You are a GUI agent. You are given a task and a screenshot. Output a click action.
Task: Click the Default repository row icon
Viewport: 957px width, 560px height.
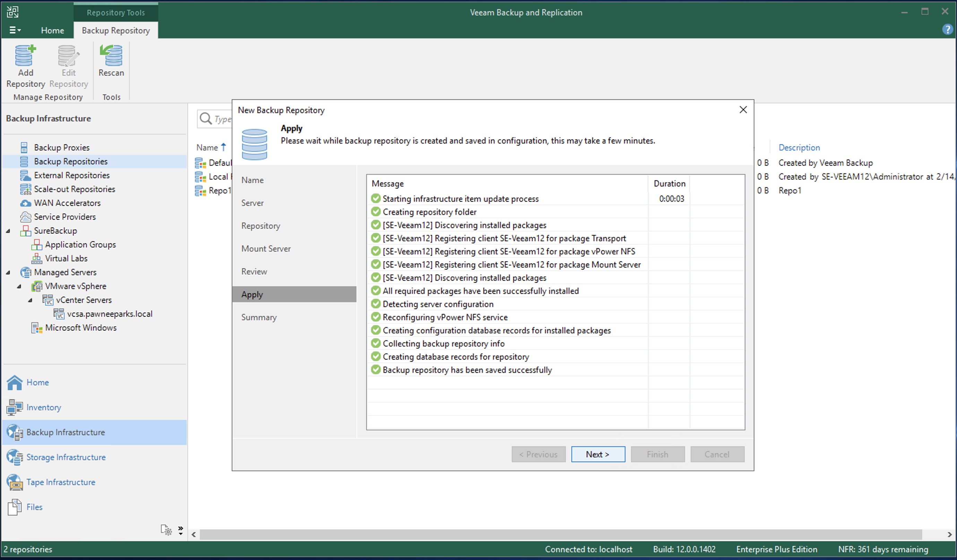pyautogui.click(x=200, y=163)
